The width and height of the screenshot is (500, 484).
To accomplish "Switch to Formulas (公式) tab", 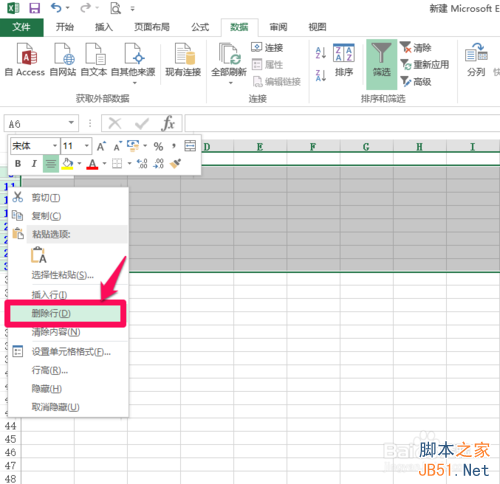I will 200,27.
